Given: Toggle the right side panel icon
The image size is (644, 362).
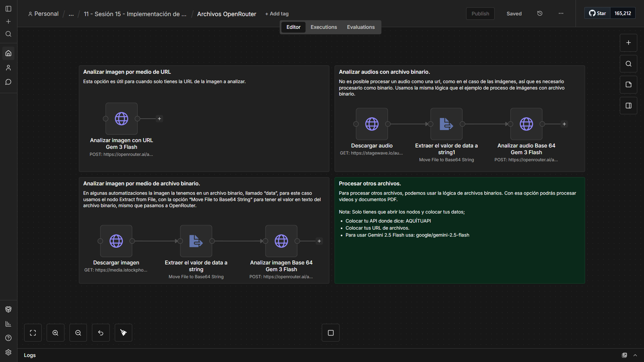Looking at the screenshot, I should point(628,106).
